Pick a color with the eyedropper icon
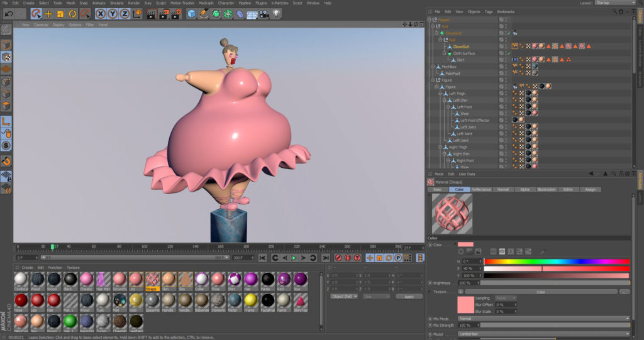The image size is (644, 340). (x=543, y=251)
